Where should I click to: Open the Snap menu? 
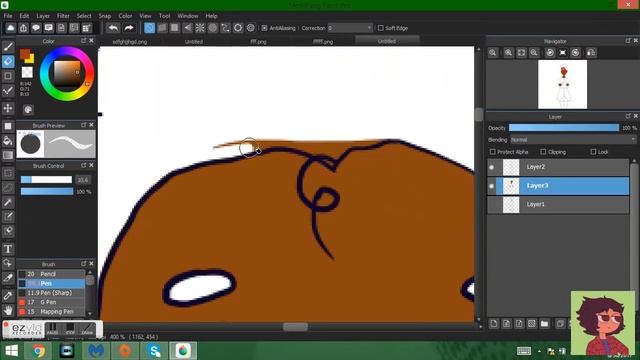tap(104, 16)
